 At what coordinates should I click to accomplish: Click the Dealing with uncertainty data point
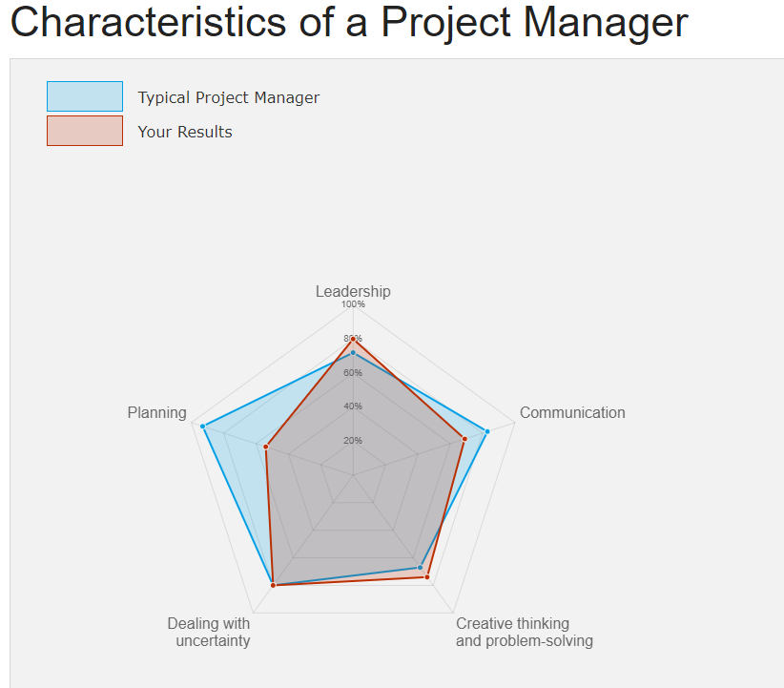[x=273, y=585]
